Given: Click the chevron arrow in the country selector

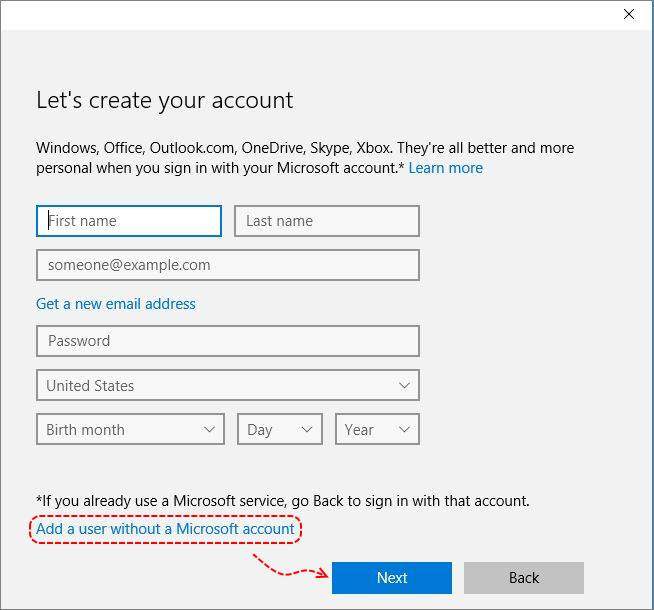Looking at the screenshot, I should 404,385.
